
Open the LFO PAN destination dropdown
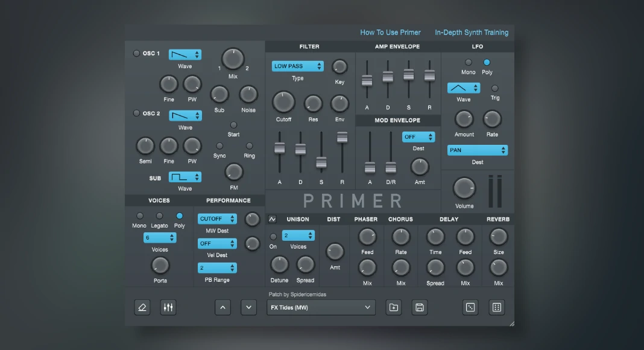477,150
